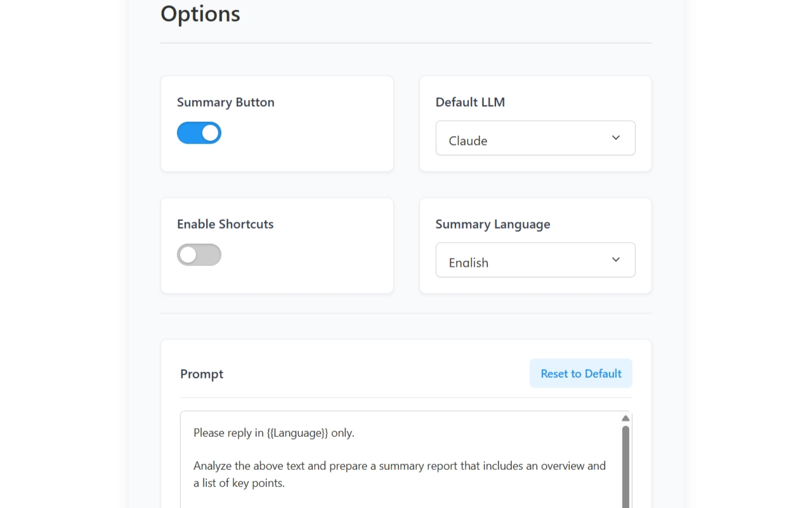This screenshot has height=508, width=812.
Task: Enable the Shortcuts toggle switch
Action: tap(199, 255)
